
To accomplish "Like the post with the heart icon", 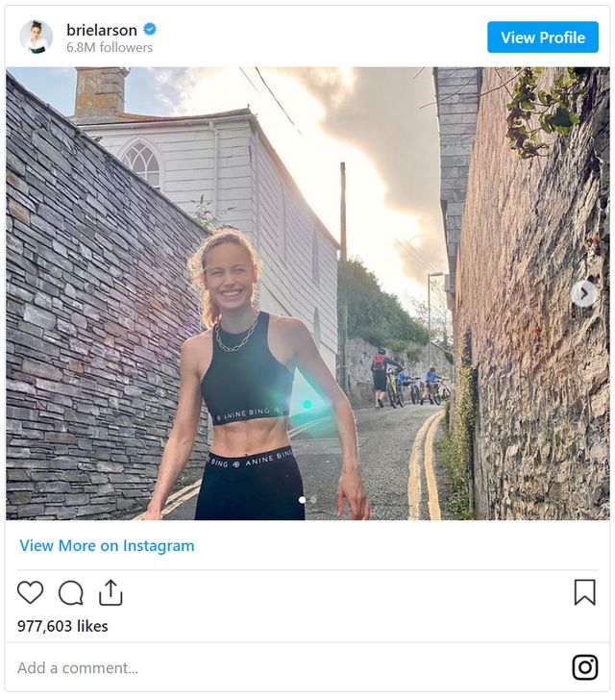I will (x=31, y=592).
